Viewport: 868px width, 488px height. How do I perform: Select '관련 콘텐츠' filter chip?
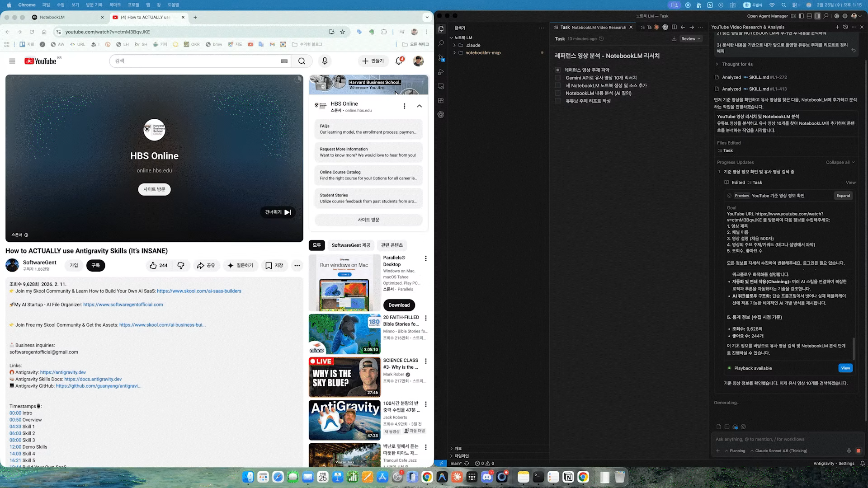(x=392, y=245)
